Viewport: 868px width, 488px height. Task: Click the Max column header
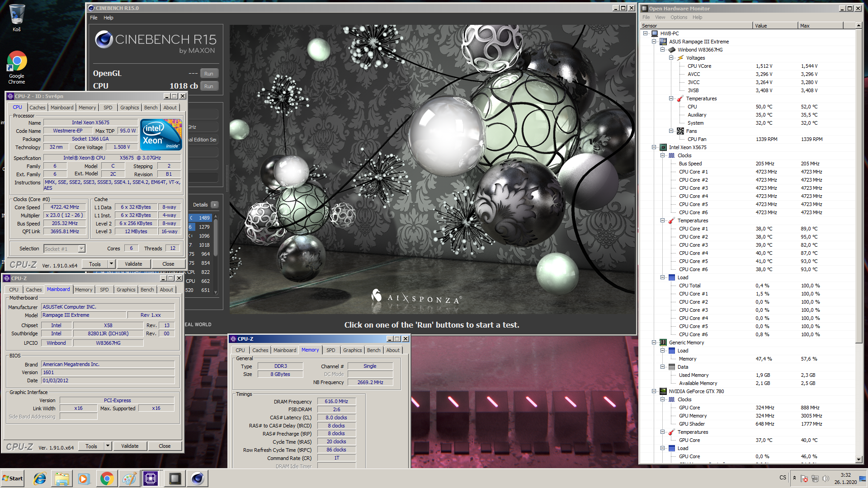pyautogui.click(x=820, y=26)
